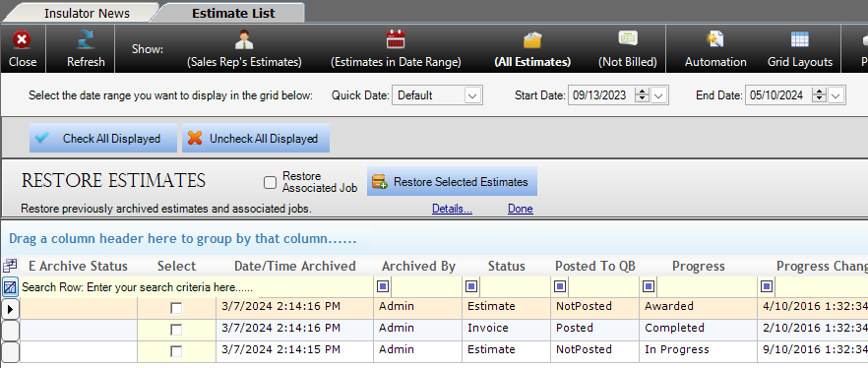This screenshot has height=368, width=868.
Task: Click the Completed progress cell
Action: click(699, 329)
